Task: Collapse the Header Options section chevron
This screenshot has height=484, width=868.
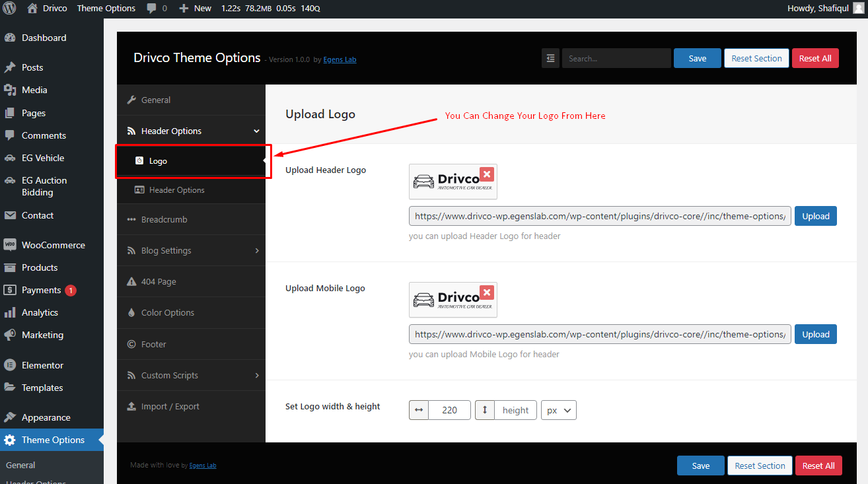Action: click(257, 131)
